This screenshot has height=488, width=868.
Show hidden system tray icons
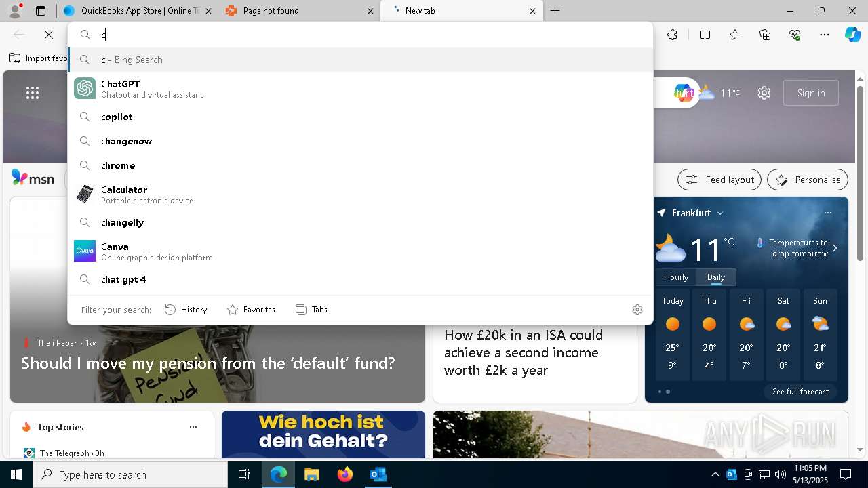tap(715, 474)
